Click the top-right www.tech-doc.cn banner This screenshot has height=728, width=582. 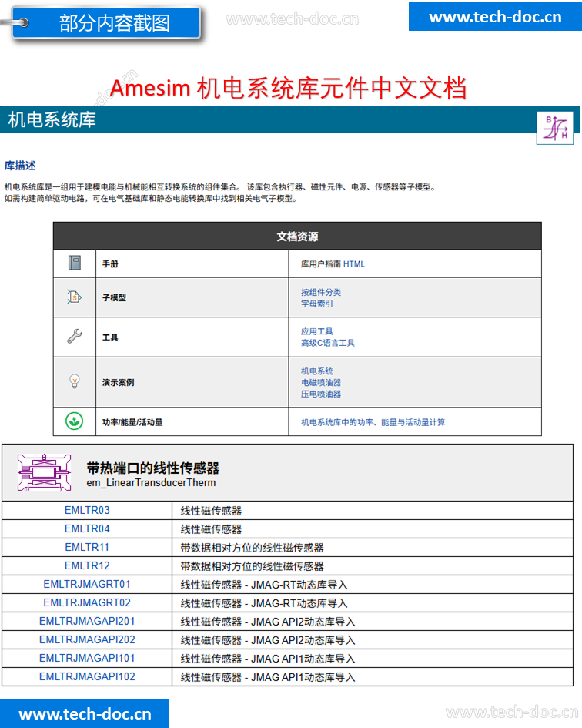[x=495, y=16]
